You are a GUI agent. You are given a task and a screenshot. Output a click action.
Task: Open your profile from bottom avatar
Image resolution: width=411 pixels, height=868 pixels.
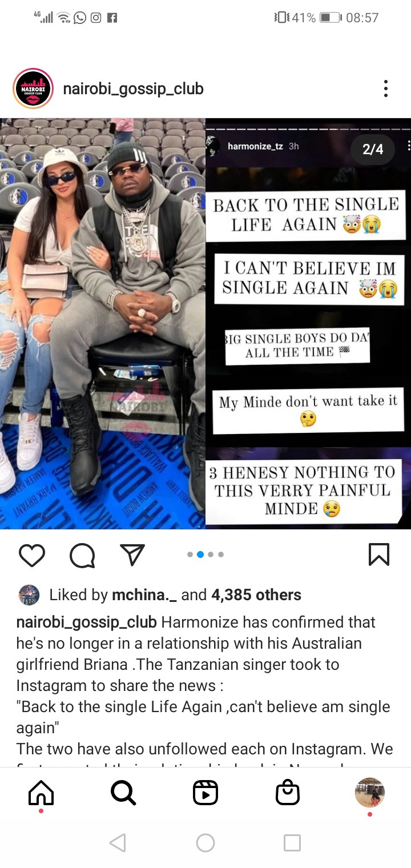370,792
